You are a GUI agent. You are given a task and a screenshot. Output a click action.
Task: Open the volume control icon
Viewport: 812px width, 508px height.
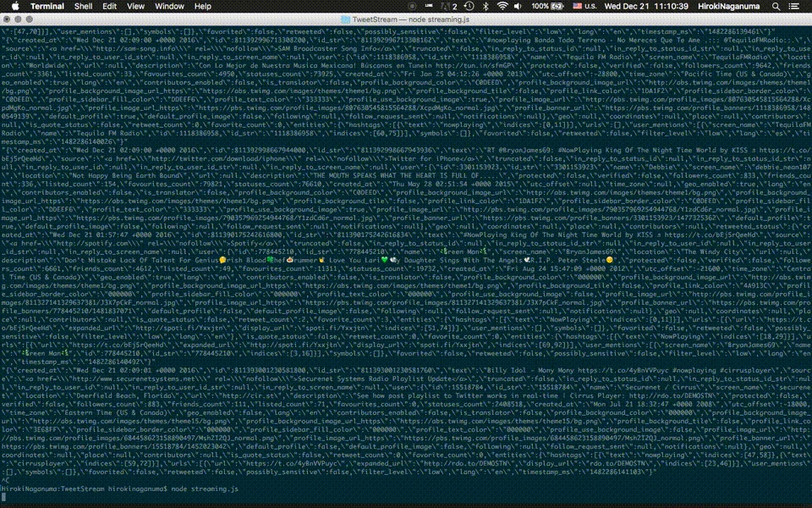pyautogui.click(x=518, y=6)
